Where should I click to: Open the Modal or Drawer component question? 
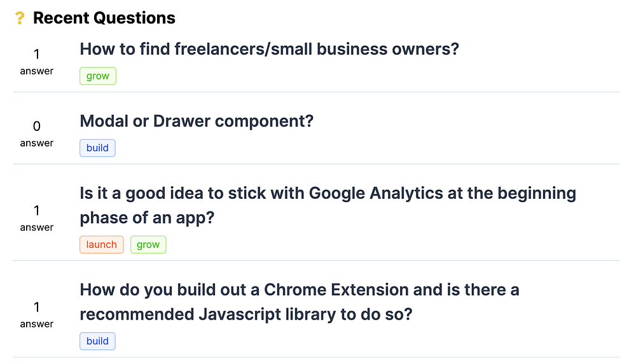pyautogui.click(x=197, y=121)
